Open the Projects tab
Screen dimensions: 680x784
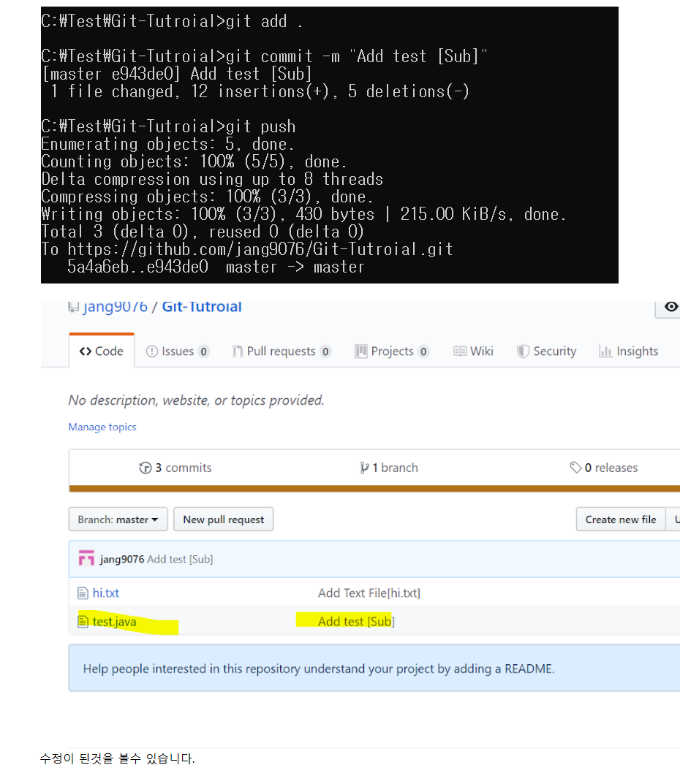pos(392,351)
